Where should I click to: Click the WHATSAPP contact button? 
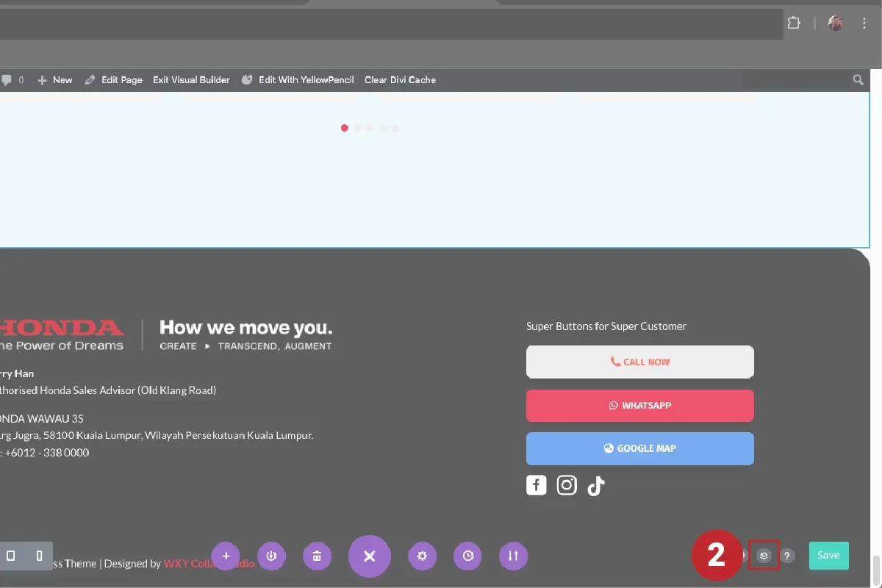[x=639, y=405]
